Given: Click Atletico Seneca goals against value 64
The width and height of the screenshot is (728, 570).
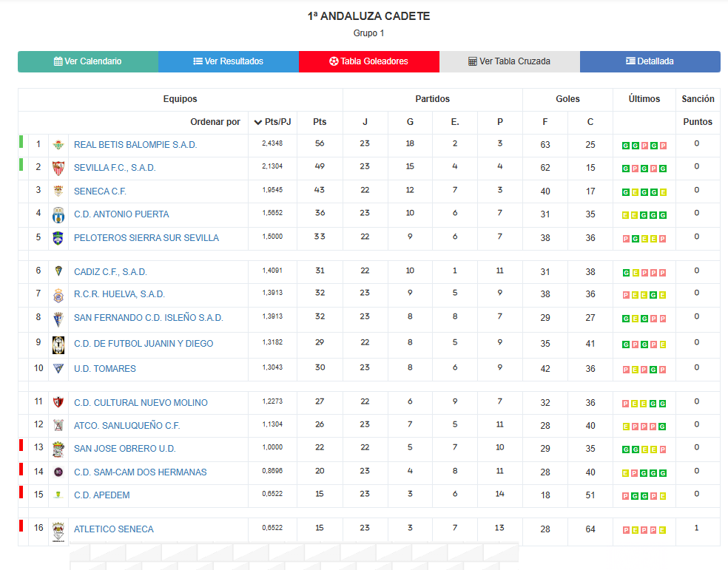Looking at the screenshot, I should (590, 529).
